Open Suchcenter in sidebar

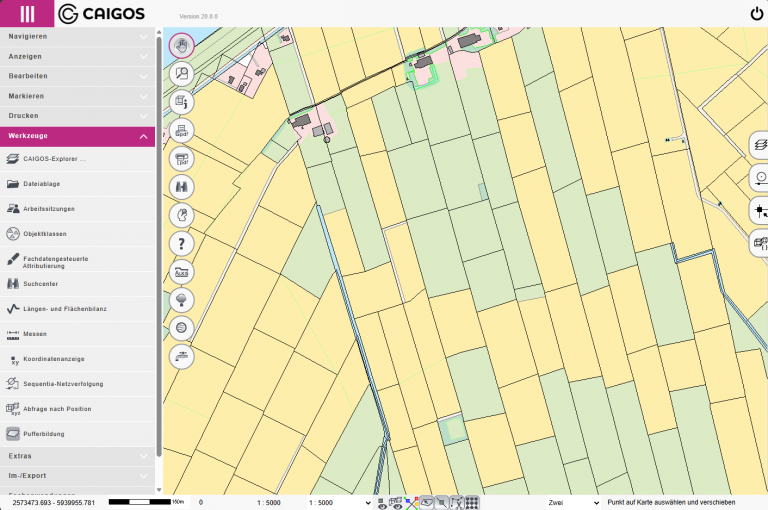click(77, 284)
